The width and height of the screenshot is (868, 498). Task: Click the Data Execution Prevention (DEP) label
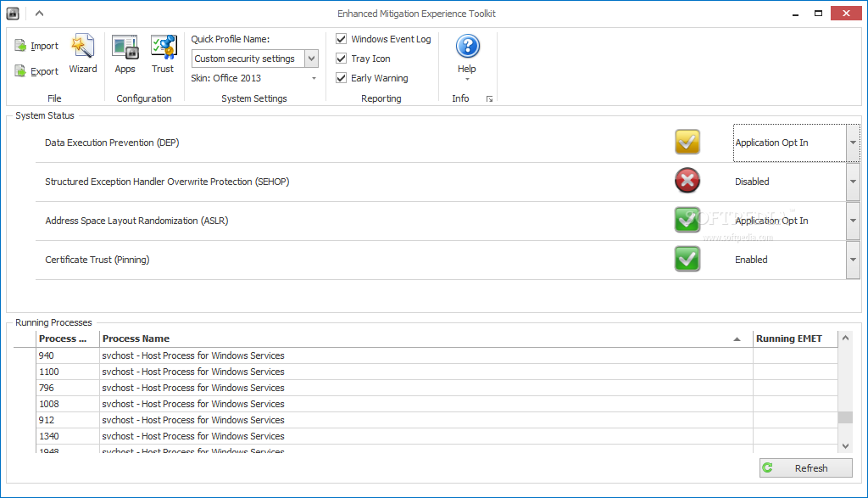112,143
